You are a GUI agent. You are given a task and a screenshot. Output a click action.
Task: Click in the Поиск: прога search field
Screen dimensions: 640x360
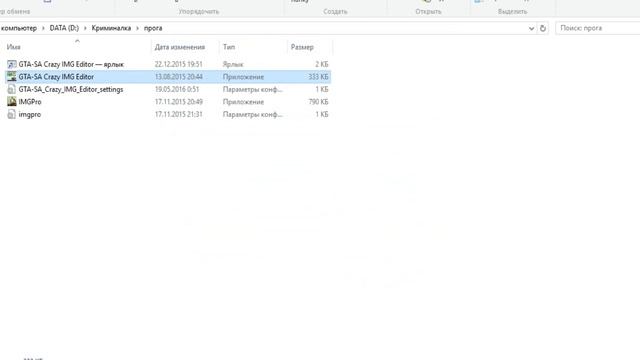click(x=598, y=28)
